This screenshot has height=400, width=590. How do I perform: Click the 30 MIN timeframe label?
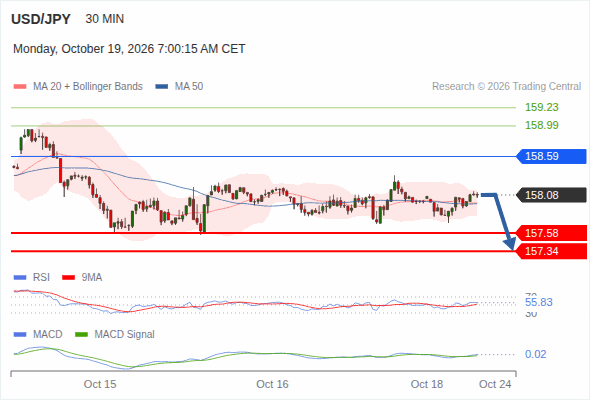pyautogui.click(x=105, y=19)
